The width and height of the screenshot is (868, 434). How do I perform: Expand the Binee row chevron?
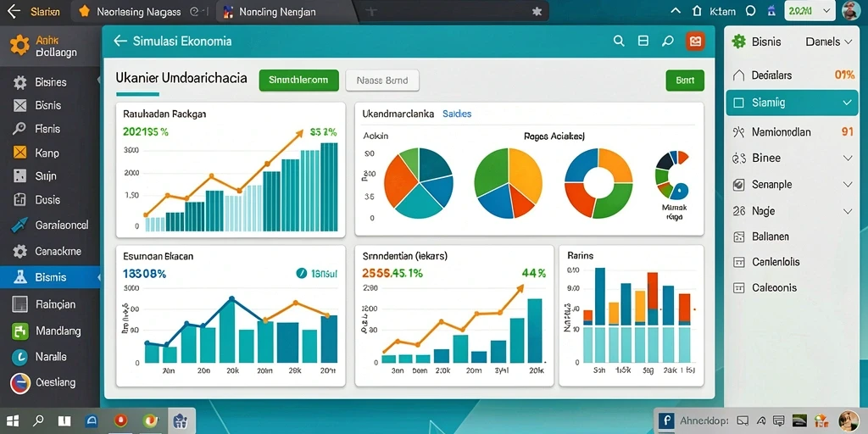click(847, 159)
